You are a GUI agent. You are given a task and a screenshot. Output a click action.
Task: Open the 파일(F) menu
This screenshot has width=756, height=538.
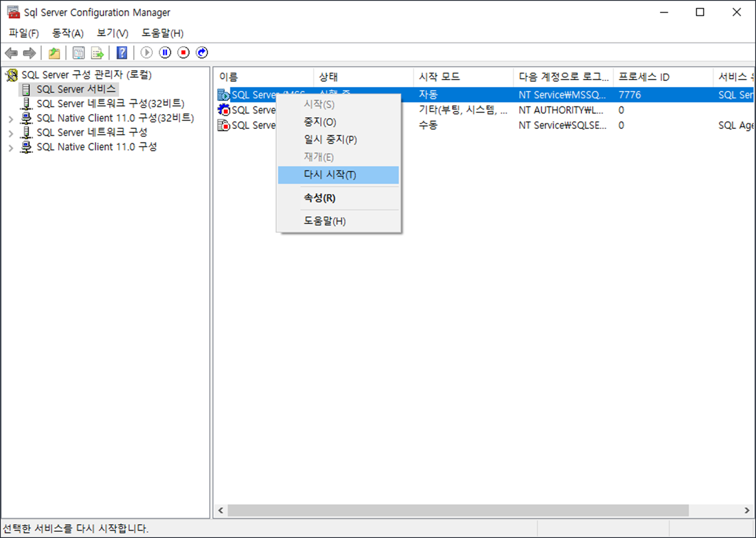tap(24, 33)
